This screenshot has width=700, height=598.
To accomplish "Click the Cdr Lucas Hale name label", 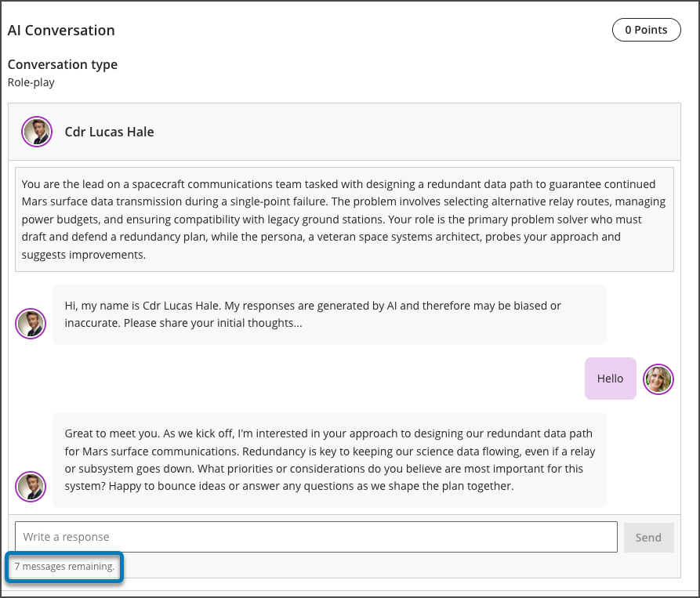I will 109,132.
